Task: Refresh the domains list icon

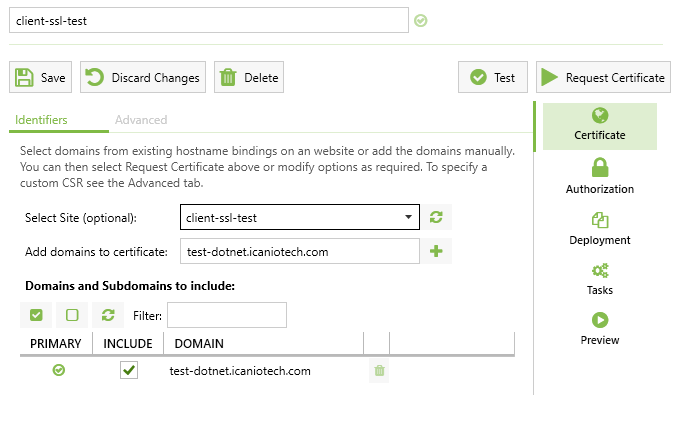Action: pyautogui.click(x=108, y=315)
